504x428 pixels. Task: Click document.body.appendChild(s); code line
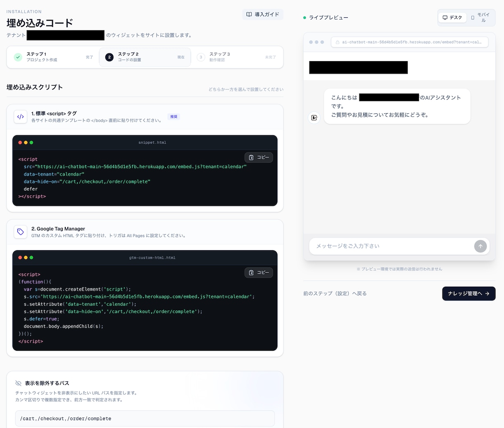click(64, 326)
